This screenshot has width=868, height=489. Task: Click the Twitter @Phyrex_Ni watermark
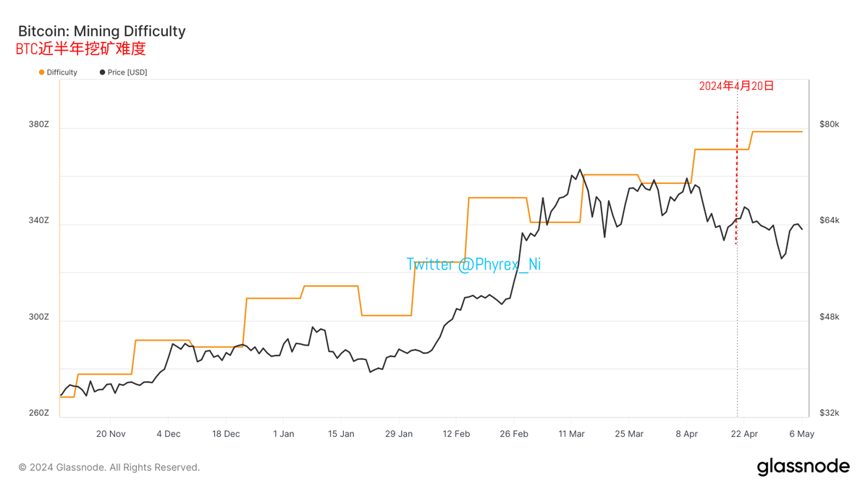pyautogui.click(x=473, y=264)
